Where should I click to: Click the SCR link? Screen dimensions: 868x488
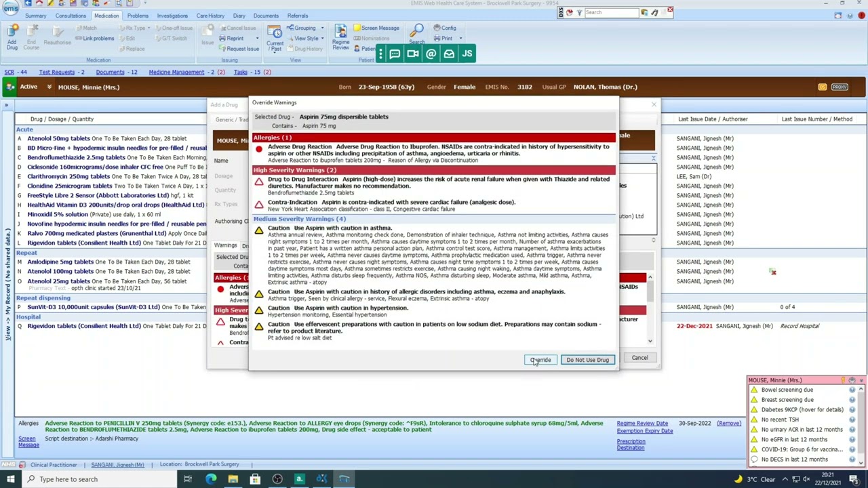9,72
